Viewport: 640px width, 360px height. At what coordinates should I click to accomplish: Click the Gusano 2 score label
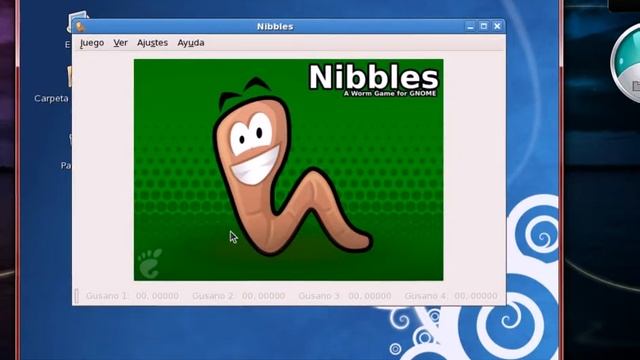click(x=238, y=296)
